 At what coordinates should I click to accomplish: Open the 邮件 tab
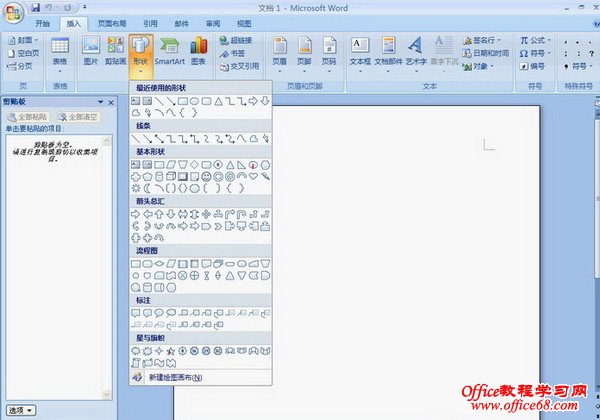pyautogui.click(x=181, y=24)
